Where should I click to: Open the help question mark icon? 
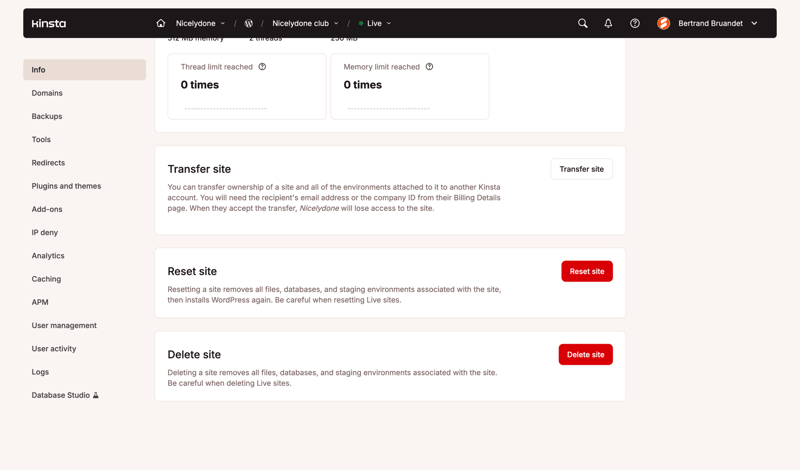click(635, 23)
